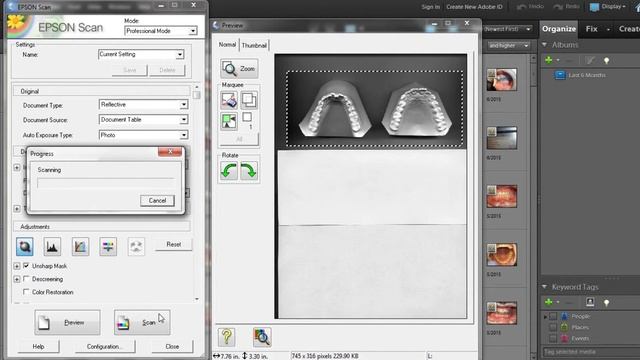Click the edit pencil icon in Albums
Screen dimensions: 640x360
tap(590, 60)
